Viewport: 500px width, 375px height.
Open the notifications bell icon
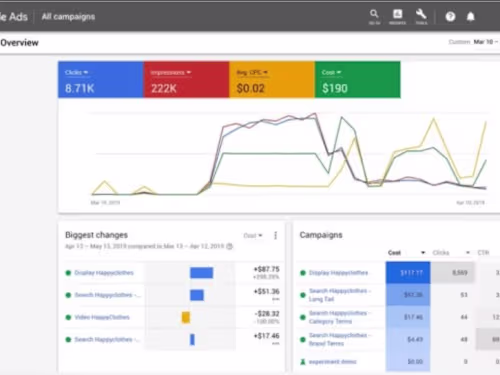(x=470, y=17)
